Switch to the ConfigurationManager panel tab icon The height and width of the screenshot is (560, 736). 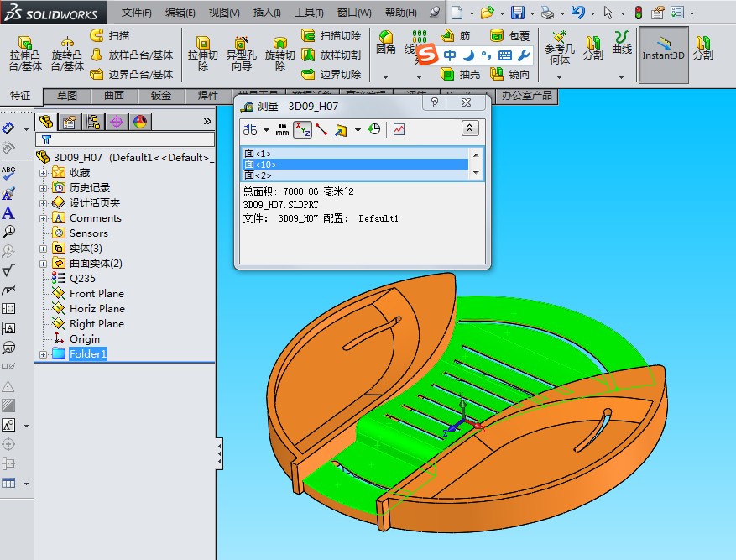pos(92,122)
